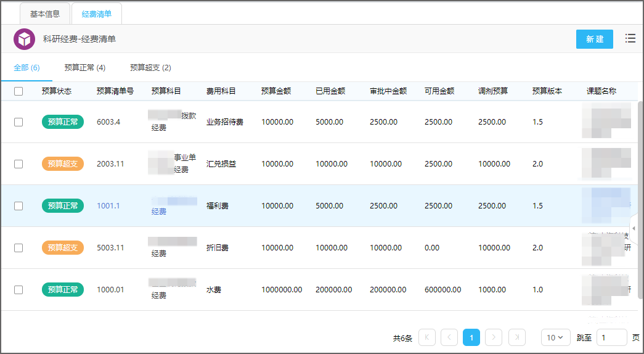Open the list view menu icon

(x=630, y=38)
